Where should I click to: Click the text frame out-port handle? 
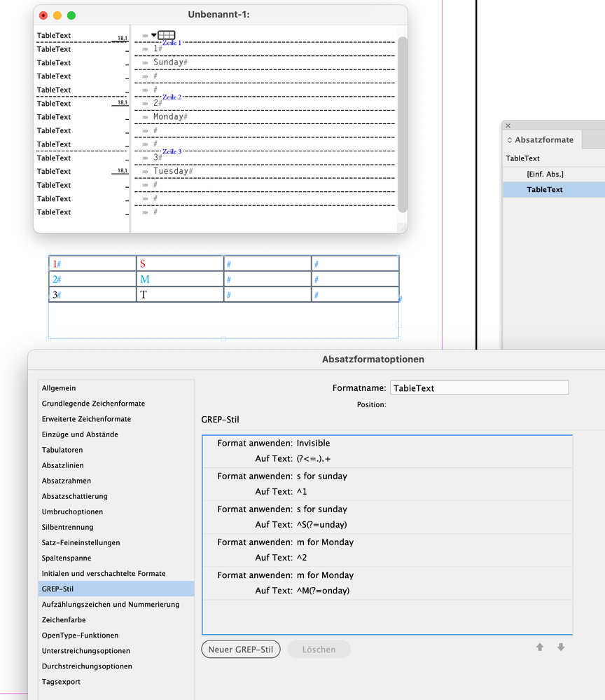coord(398,325)
